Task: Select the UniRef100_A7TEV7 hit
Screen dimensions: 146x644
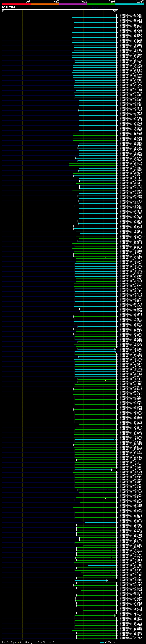Action: pos(131,630)
